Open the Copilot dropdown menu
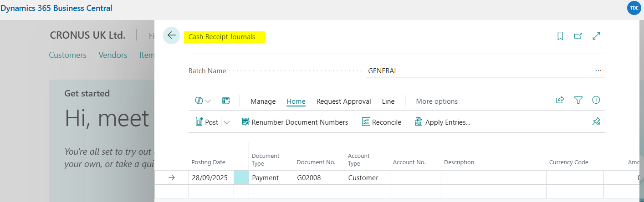This screenshot has height=202, width=644. 203,101
